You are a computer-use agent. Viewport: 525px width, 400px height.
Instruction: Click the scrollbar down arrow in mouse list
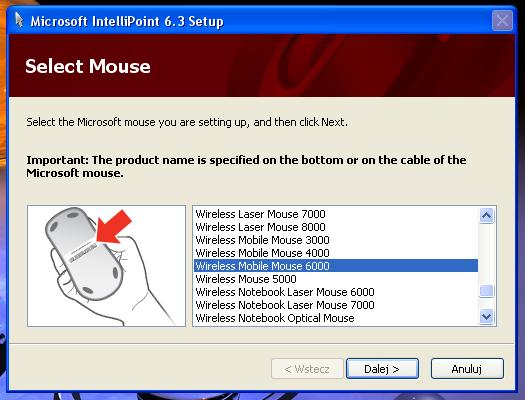(x=486, y=316)
